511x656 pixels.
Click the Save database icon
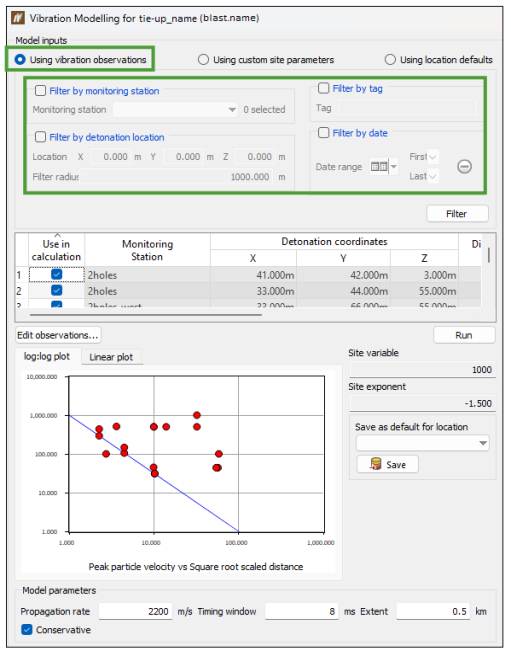(x=375, y=464)
